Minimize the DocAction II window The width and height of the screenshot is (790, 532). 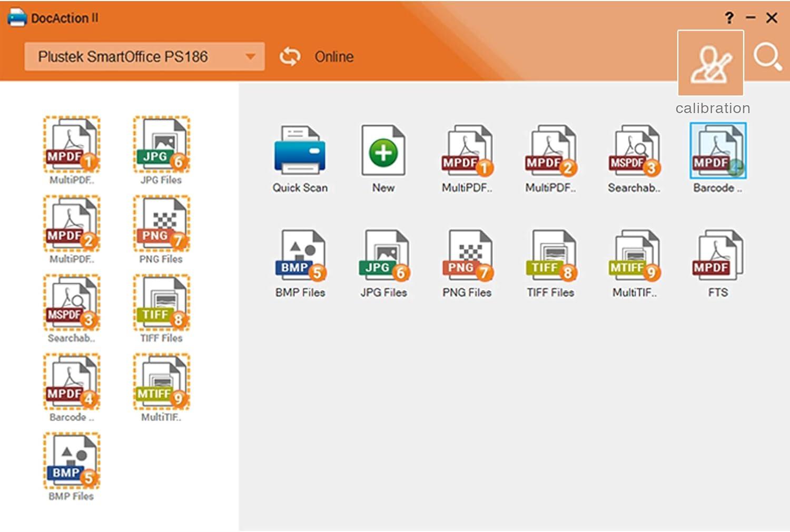click(750, 18)
